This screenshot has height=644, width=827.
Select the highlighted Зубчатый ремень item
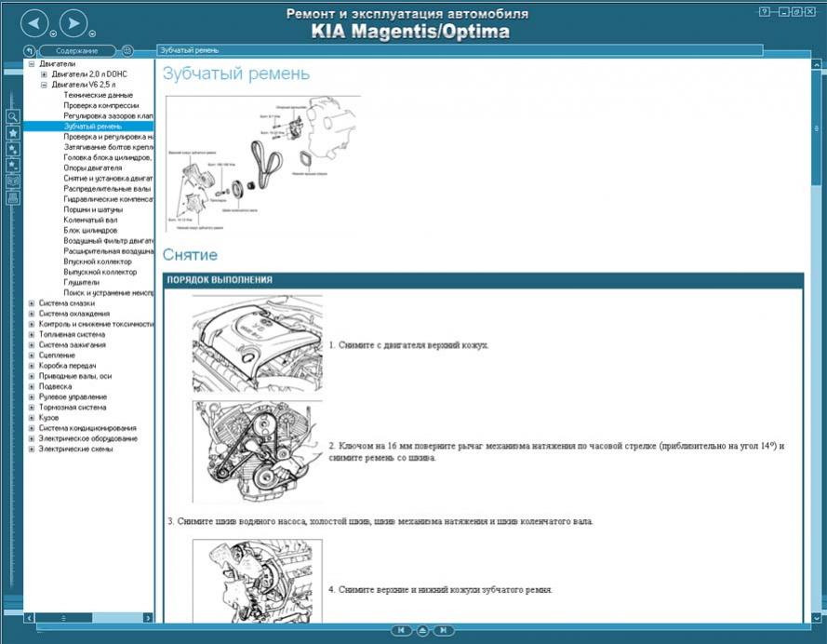[93, 127]
